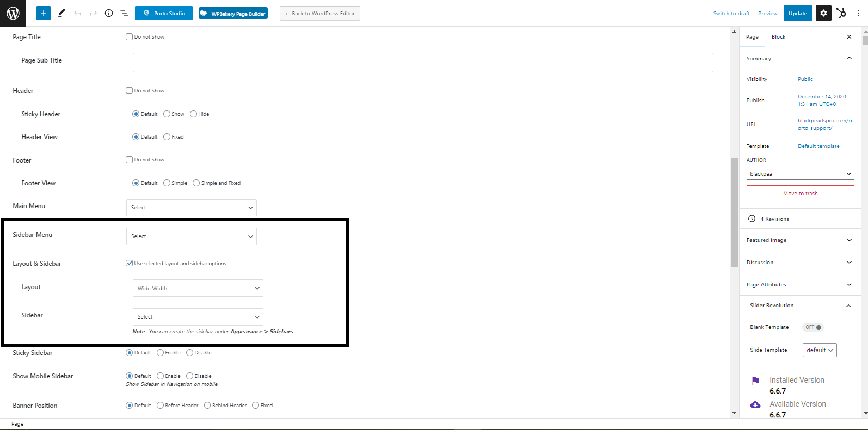Open Porto Studio
Image resolution: width=868 pixels, height=430 pixels.
coord(164,13)
